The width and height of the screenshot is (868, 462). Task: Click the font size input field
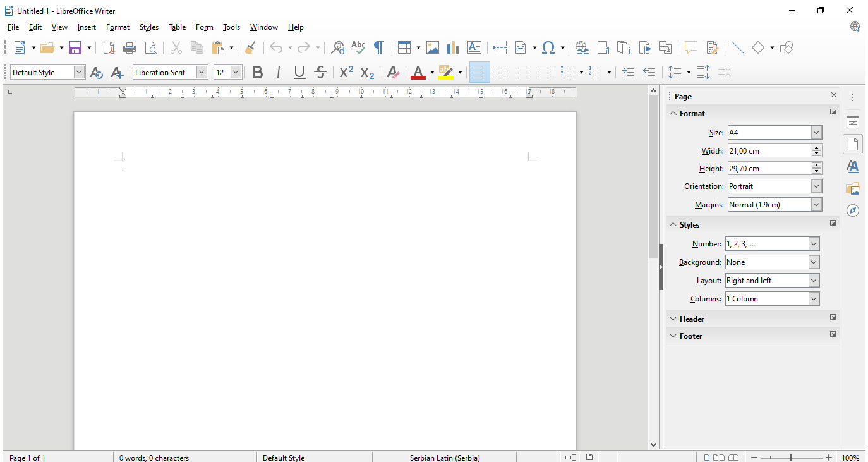(222, 73)
